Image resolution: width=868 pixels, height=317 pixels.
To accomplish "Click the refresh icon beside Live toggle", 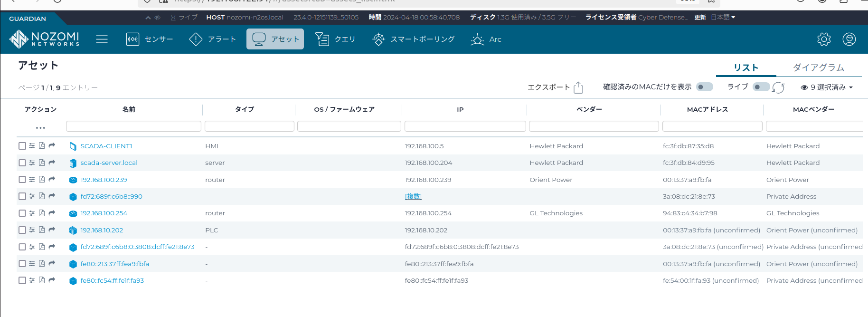I will click(x=778, y=87).
